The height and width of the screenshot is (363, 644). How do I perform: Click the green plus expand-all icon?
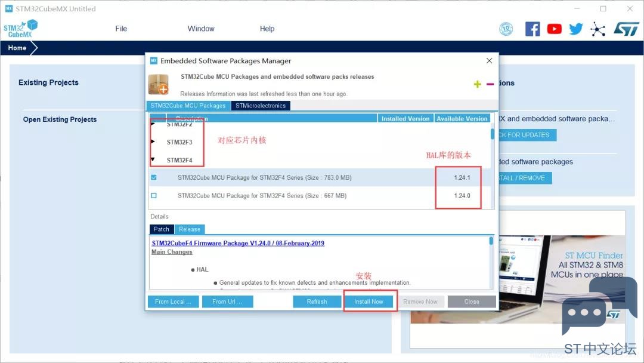click(477, 84)
